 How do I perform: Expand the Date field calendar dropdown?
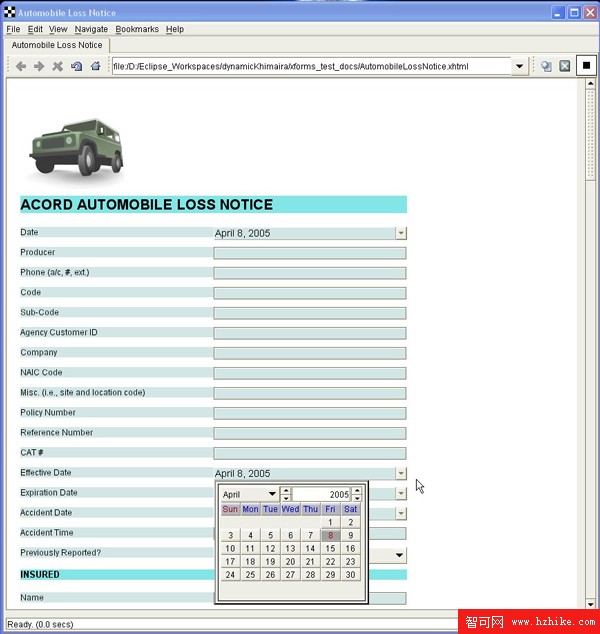401,233
